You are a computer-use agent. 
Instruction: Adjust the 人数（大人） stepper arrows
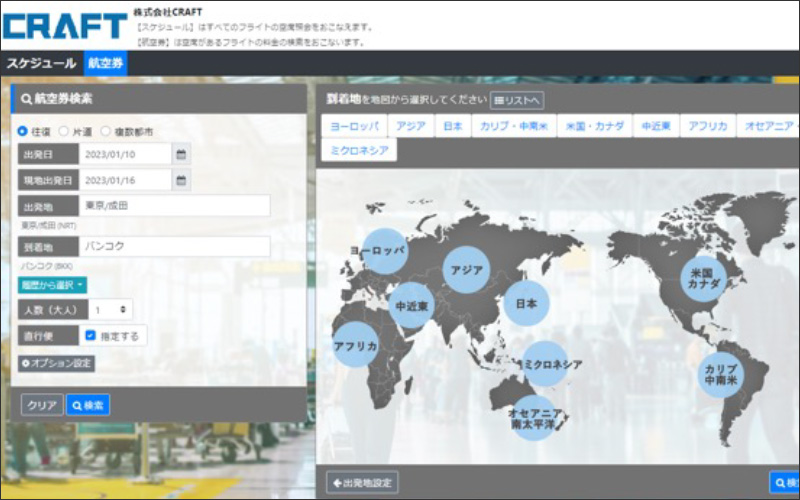click(123, 309)
